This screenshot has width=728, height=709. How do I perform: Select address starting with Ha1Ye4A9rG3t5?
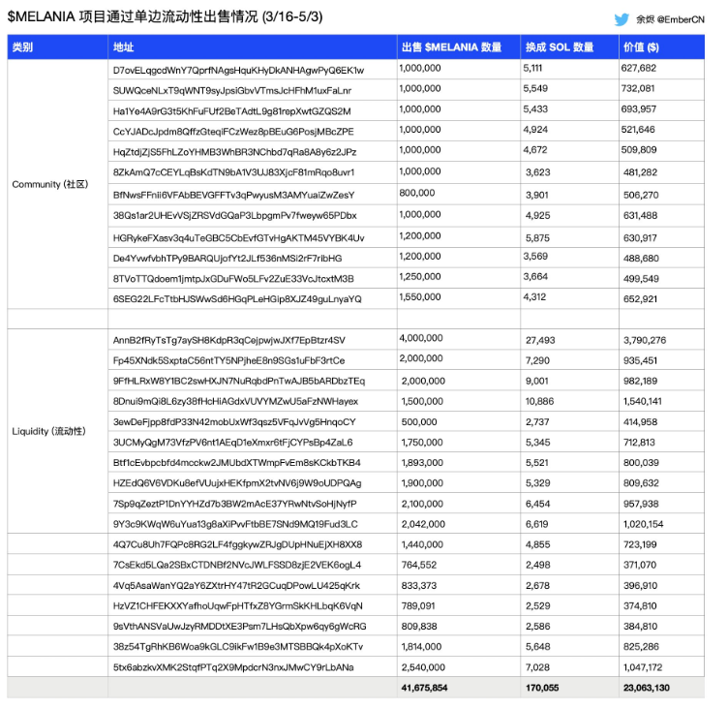tap(231, 111)
